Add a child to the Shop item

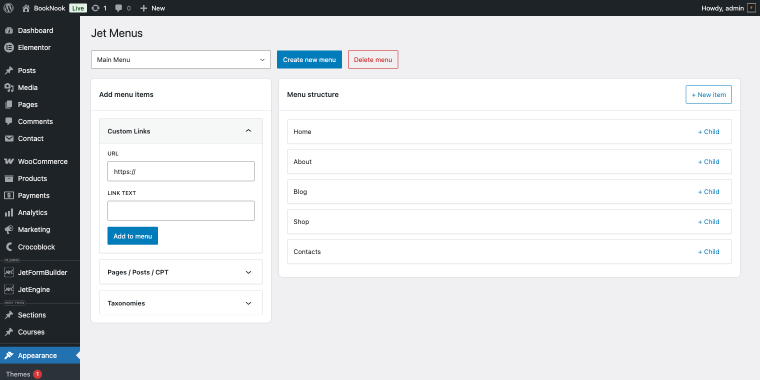709,222
